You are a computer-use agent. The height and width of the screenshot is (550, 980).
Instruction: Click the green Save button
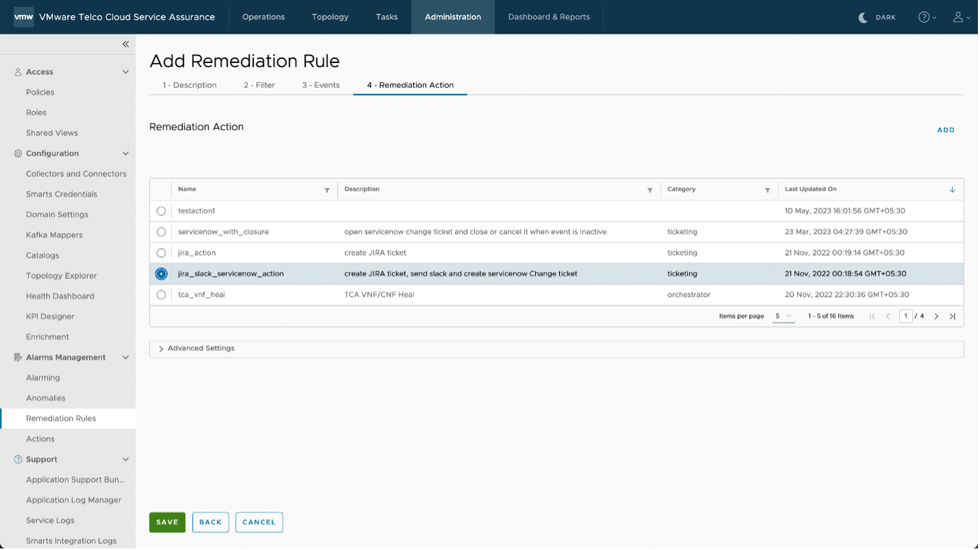click(167, 522)
